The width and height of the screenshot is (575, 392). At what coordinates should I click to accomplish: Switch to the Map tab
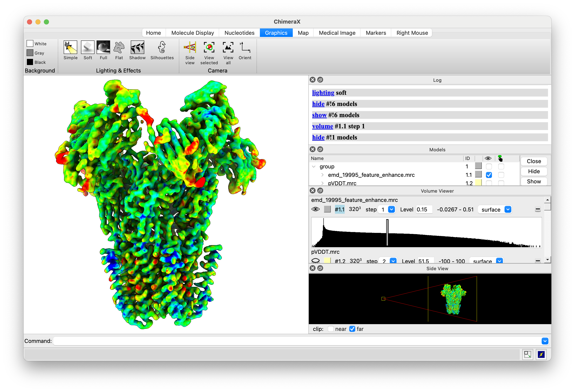tap(303, 33)
